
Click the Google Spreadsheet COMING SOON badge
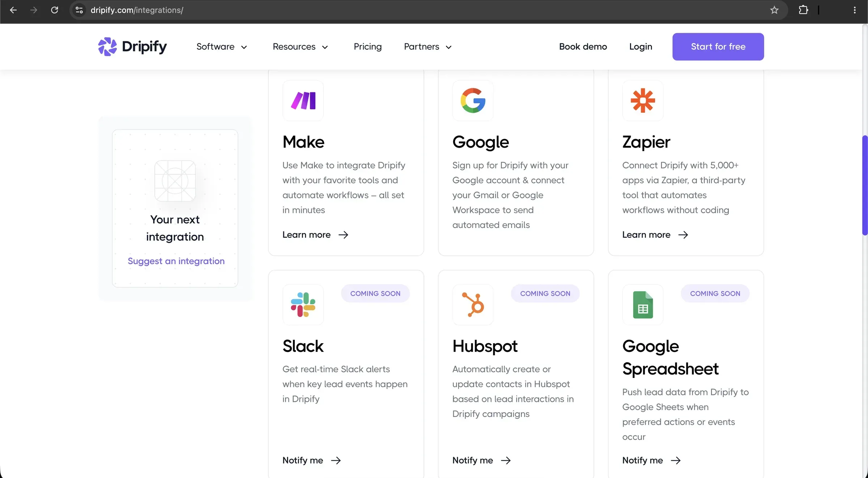(715, 293)
